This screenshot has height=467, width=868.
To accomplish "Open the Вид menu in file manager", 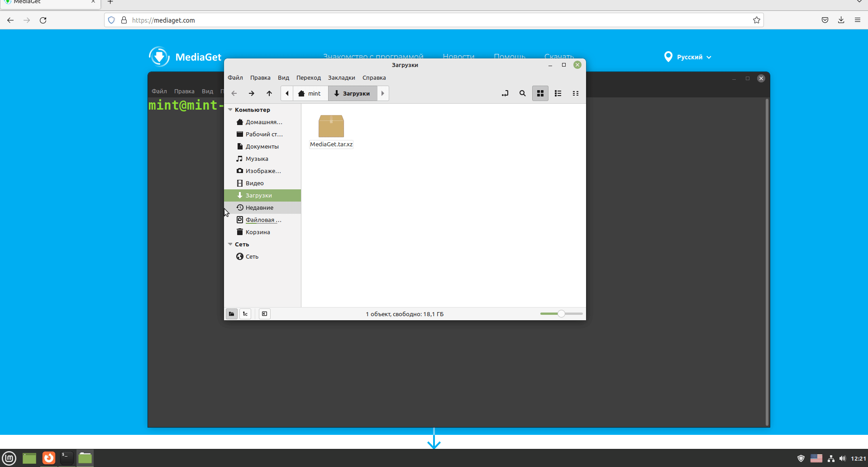I will 283,77.
